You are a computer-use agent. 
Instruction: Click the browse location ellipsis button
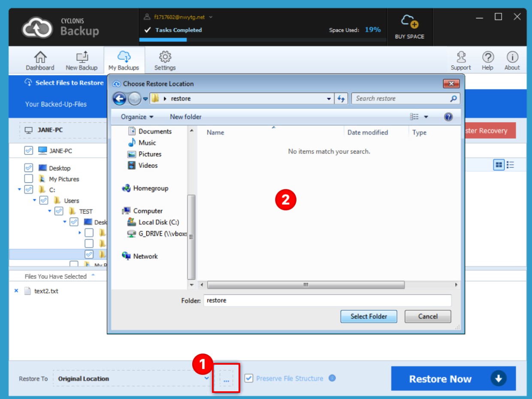click(226, 379)
